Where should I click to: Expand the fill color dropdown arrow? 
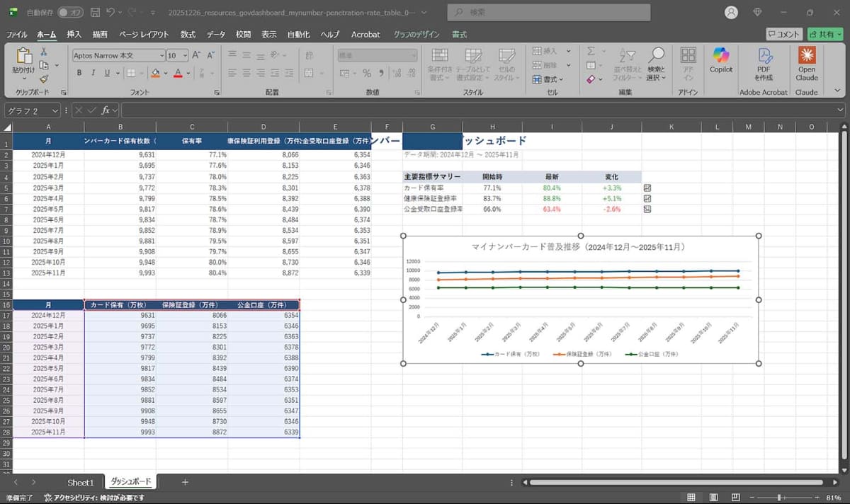coord(166,73)
